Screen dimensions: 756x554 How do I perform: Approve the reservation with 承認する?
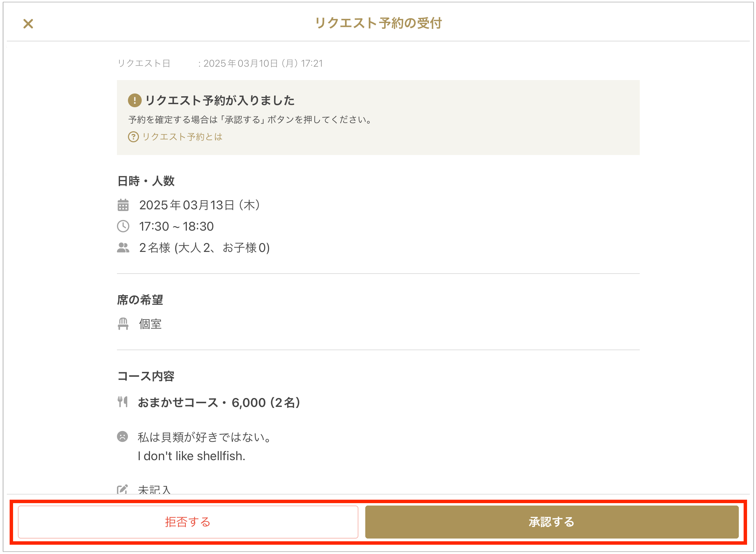point(552,522)
